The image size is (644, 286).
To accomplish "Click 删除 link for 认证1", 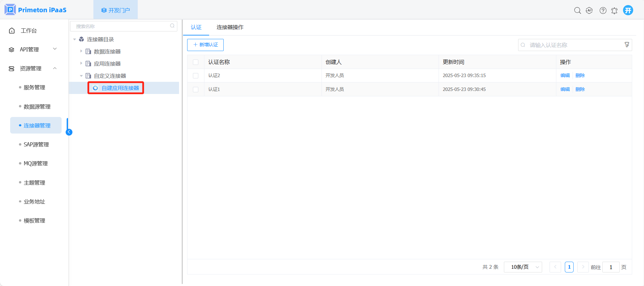I will [x=580, y=90].
